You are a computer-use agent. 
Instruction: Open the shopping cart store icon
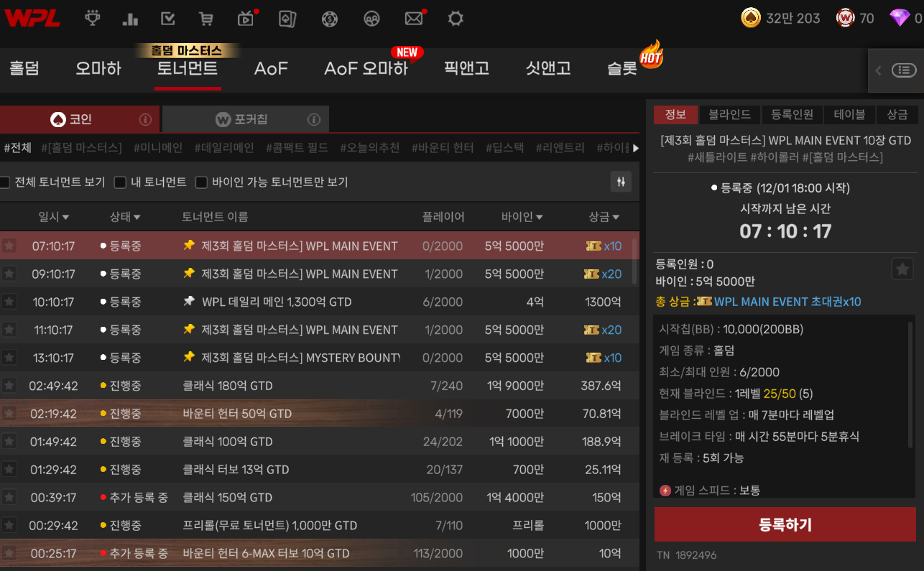pos(206,18)
